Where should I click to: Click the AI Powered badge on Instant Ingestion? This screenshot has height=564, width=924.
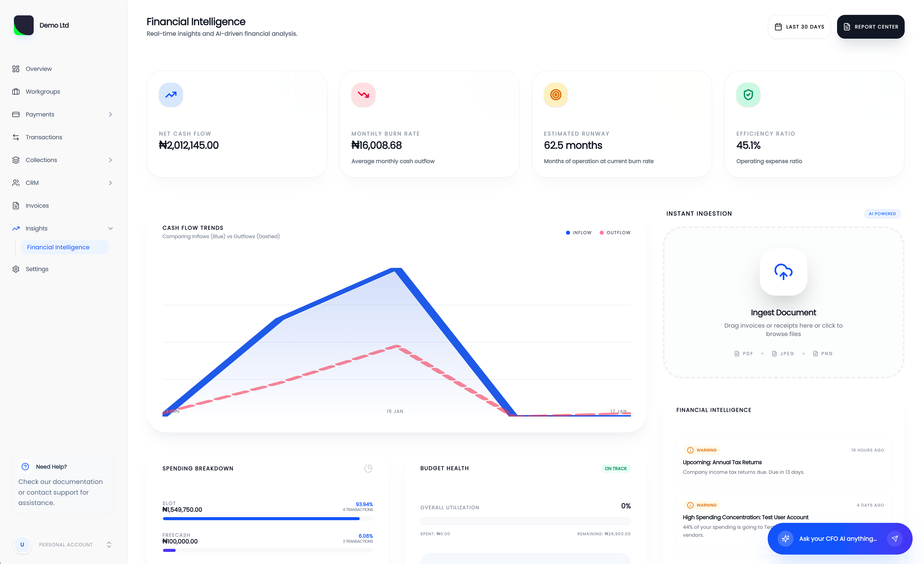pyautogui.click(x=882, y=214)
